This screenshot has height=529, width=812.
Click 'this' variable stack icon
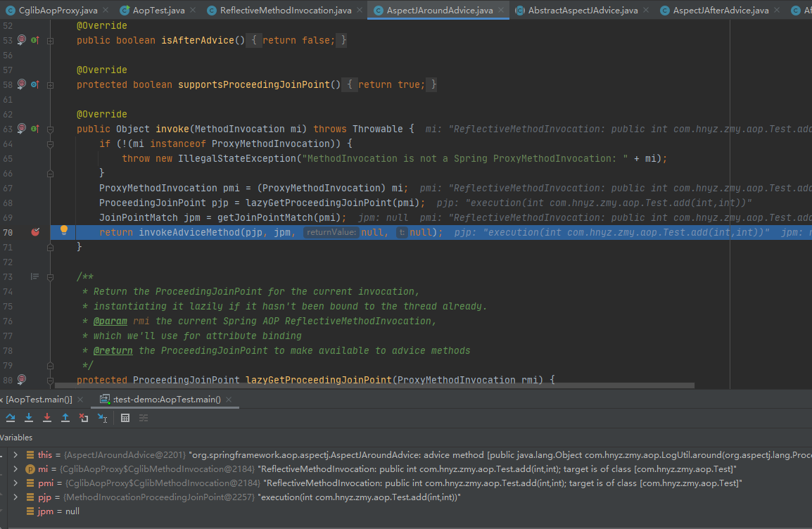coord(30,455)
